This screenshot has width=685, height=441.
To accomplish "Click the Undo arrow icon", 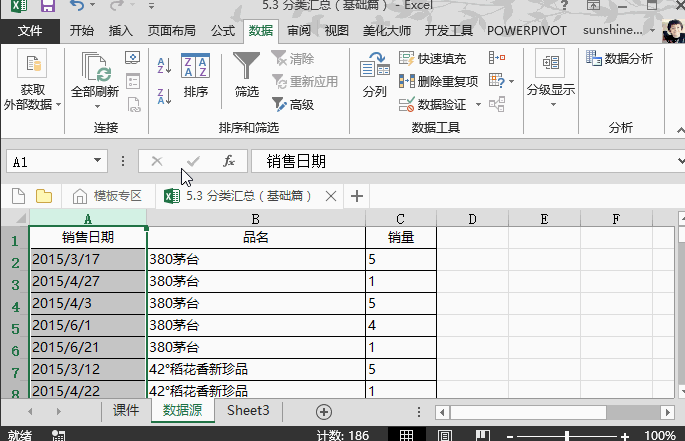I will [76, 5].
